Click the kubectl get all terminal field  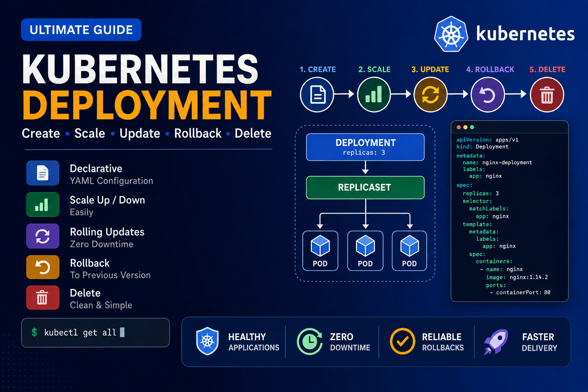pyautogui.click(x=95, y=333)
